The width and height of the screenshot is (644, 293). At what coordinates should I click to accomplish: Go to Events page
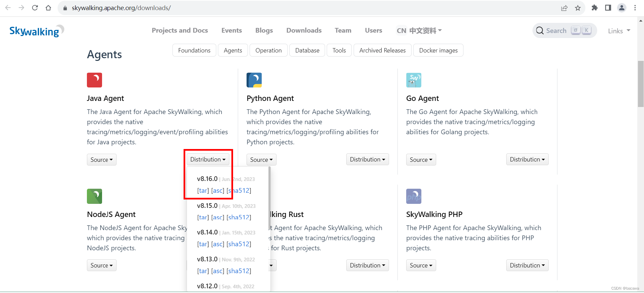232,30
